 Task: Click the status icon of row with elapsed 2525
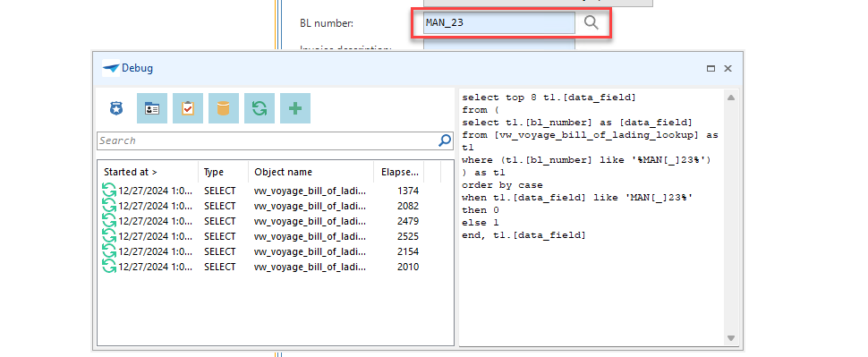[109, 236]
